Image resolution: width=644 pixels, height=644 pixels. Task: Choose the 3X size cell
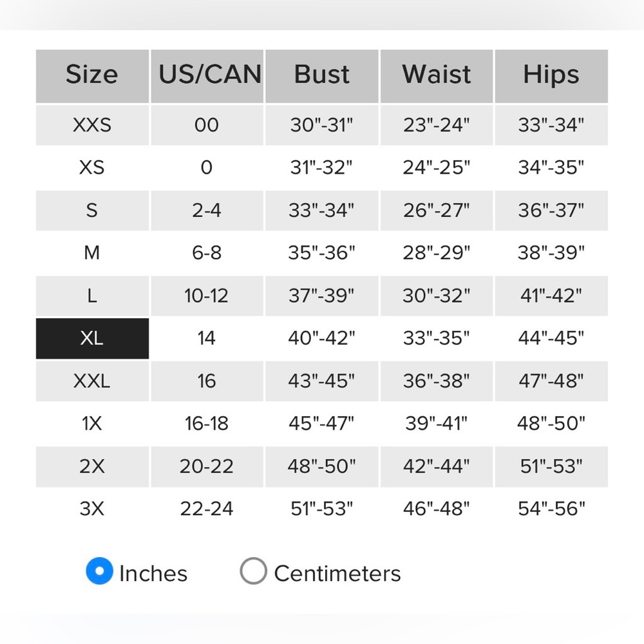92,509
